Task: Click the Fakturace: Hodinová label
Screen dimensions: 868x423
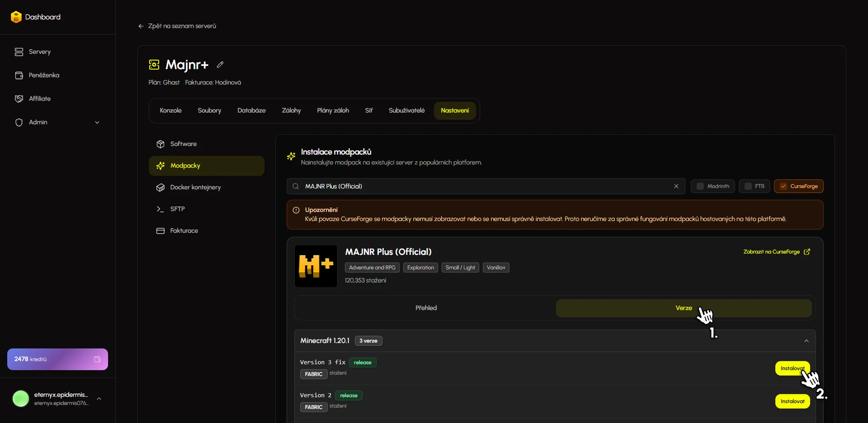Action: (213, 83)
